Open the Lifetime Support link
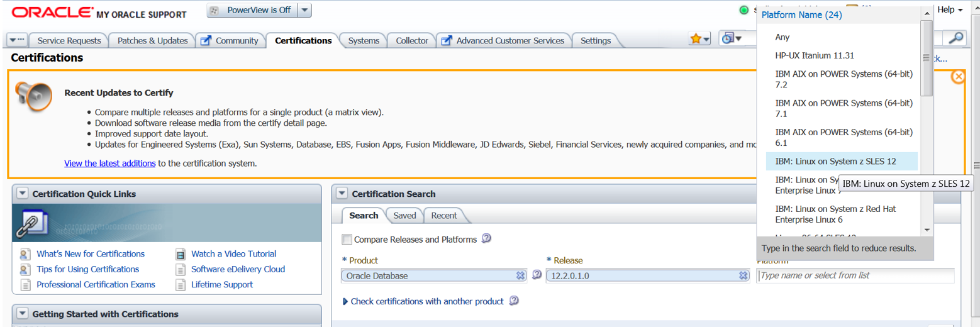Screen dimensions: 980x327 (x=222, y=284)
